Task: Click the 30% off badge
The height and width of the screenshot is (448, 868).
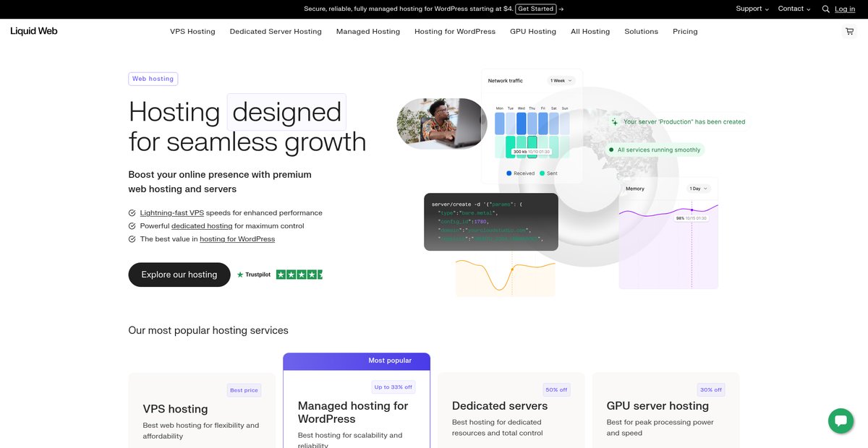Action: point(711,389)
